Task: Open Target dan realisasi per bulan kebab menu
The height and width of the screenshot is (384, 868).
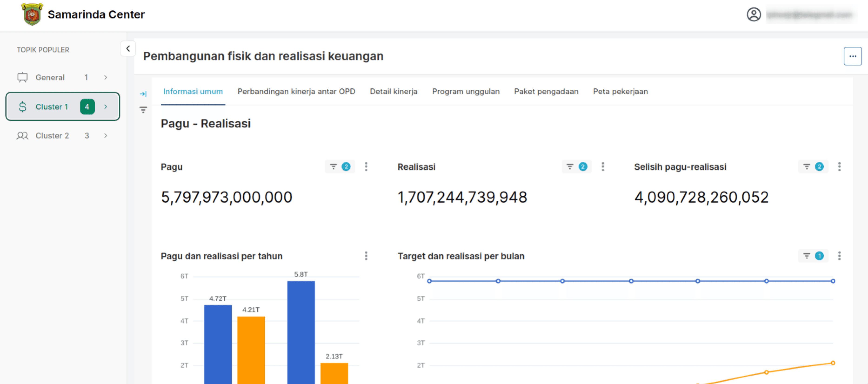Action: point(839,256)
